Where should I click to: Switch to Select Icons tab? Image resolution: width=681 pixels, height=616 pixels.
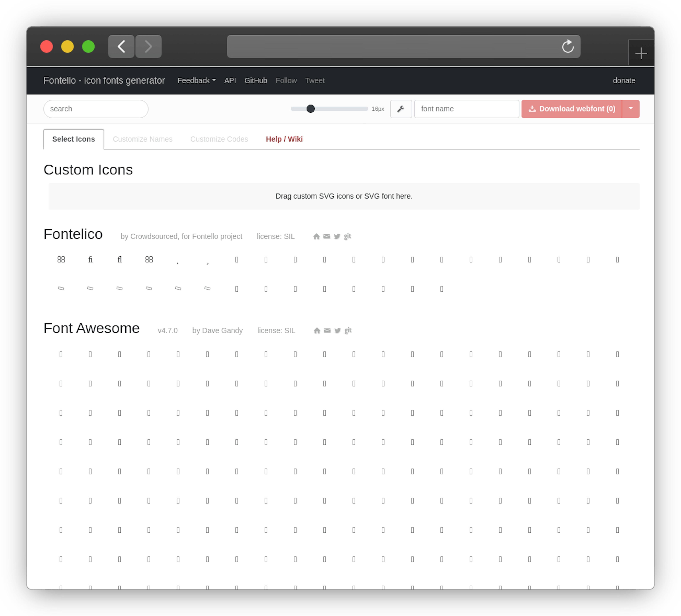[x=74, y=139]
